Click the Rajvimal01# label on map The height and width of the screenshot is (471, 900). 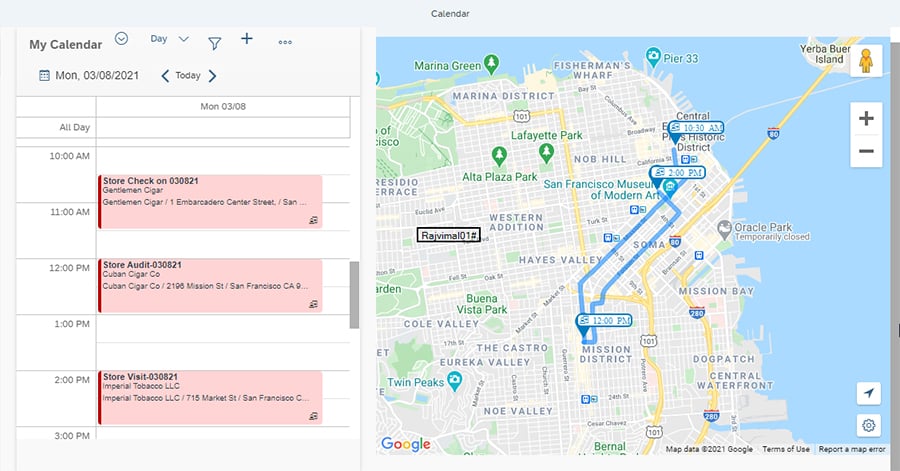coord(449,235)
